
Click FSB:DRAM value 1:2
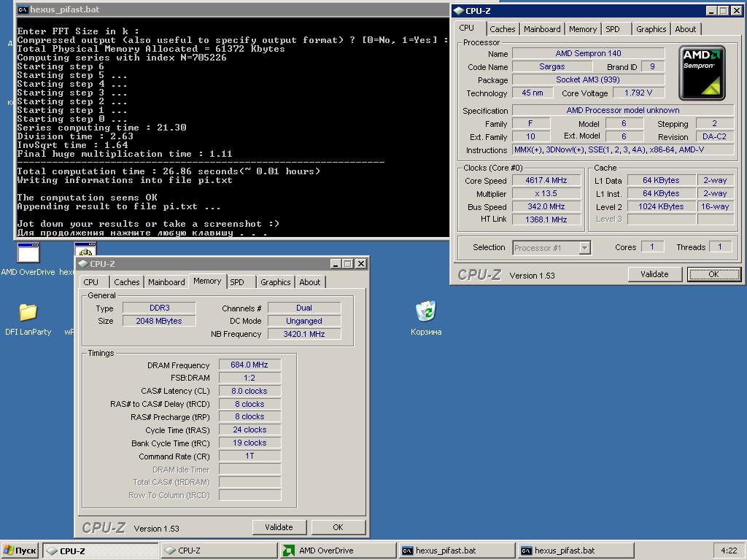click(249, 378)
